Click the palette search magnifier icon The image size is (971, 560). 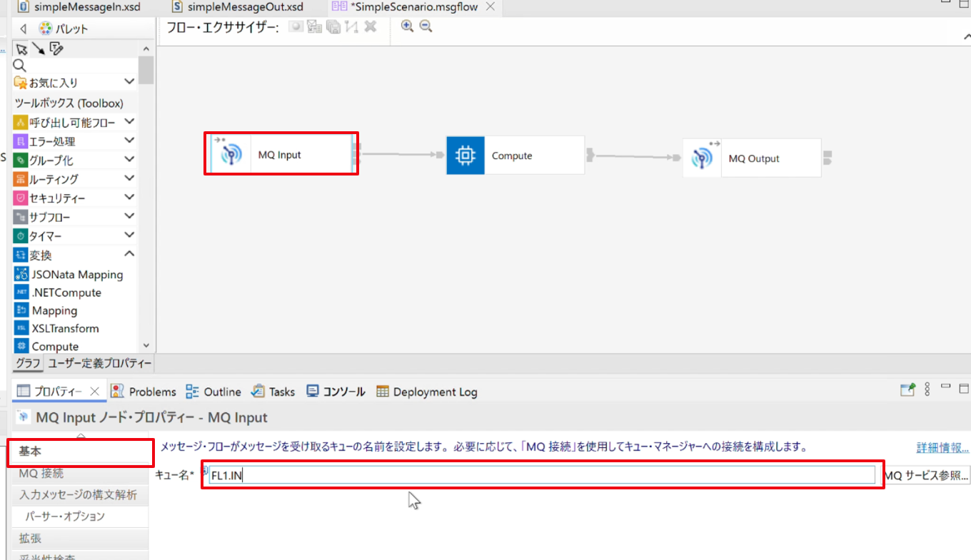tap(20, 66)
